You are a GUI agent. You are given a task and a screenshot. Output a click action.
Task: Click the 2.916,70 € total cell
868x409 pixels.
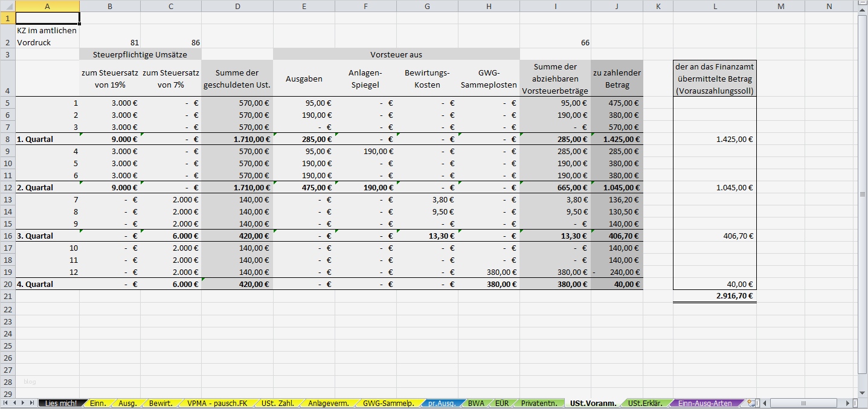(715, 296)
